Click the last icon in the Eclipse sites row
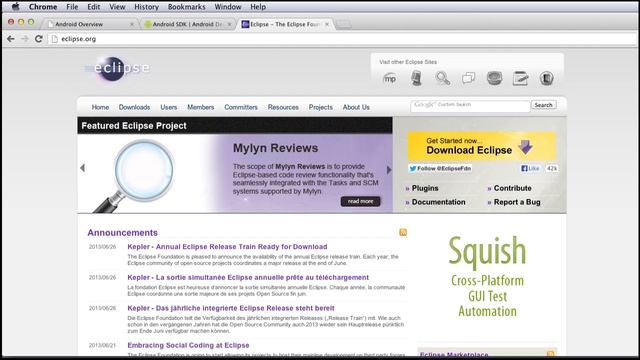 click(547, 78)
